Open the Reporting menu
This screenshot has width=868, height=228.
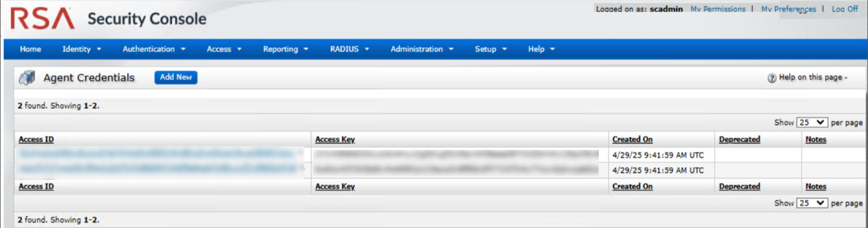[x=285, y=49]
